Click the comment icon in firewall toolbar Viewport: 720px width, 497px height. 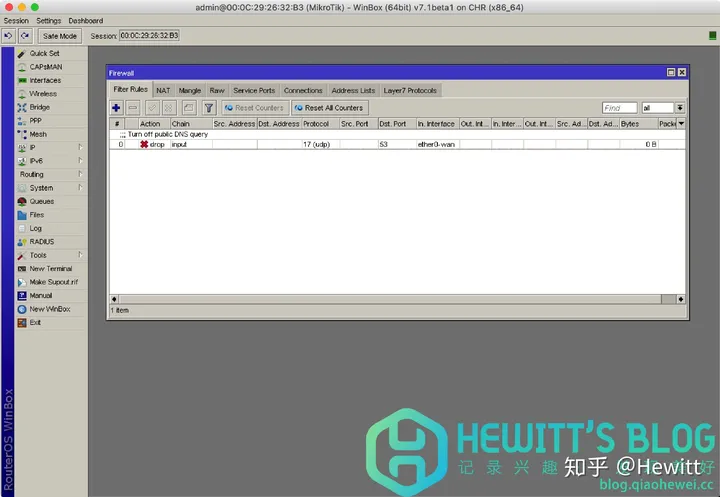click(188, 108)
